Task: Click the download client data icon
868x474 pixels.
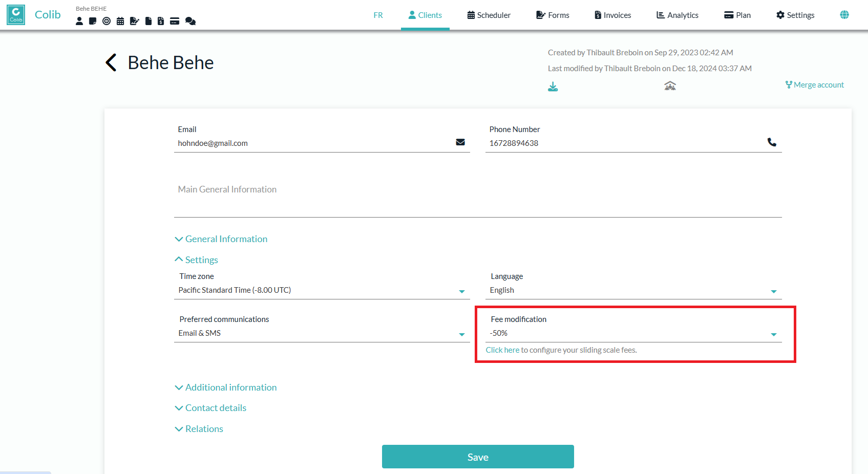Action: coord(553,87)
